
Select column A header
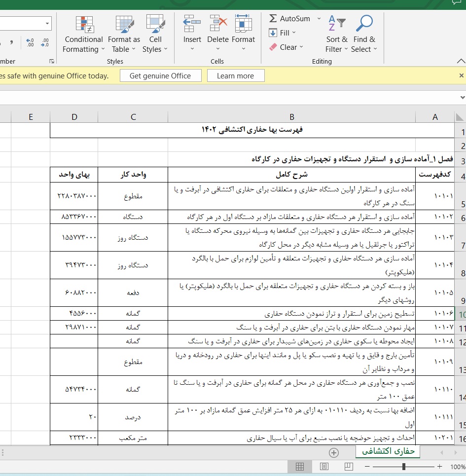click(x=435, y=117)
